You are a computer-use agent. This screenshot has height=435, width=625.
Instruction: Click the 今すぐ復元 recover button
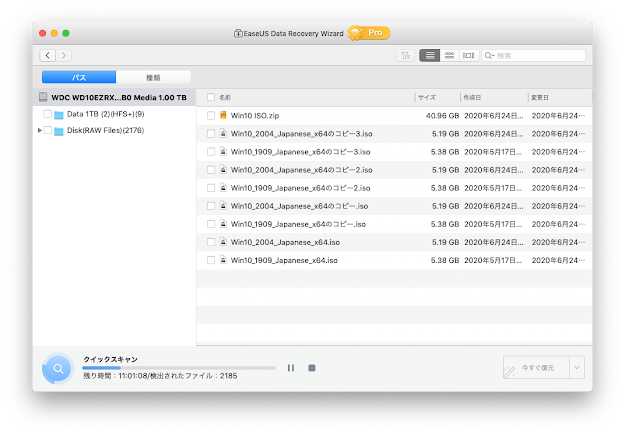pos(537,367)
